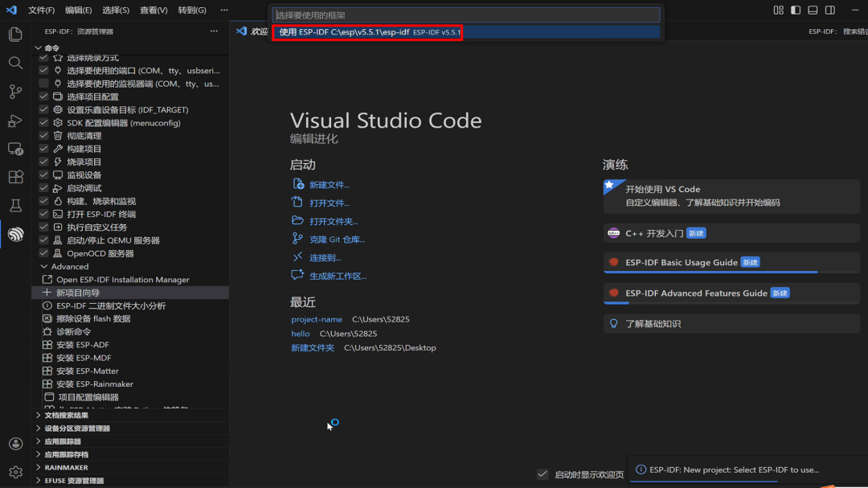Toggle checkbox for 选择要使用的监视器端
Image resolution: width=868 pixels, height=488 pixels.
[x=43, y=84]
